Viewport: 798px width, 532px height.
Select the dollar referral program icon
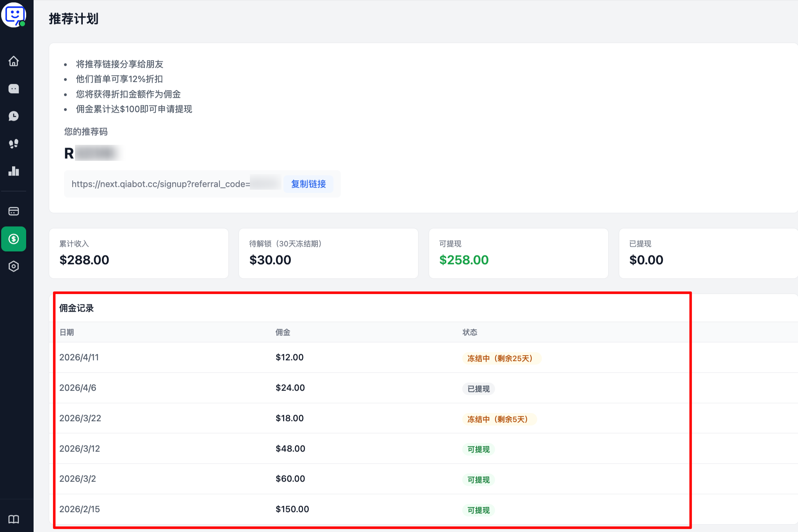click(14, 239)
